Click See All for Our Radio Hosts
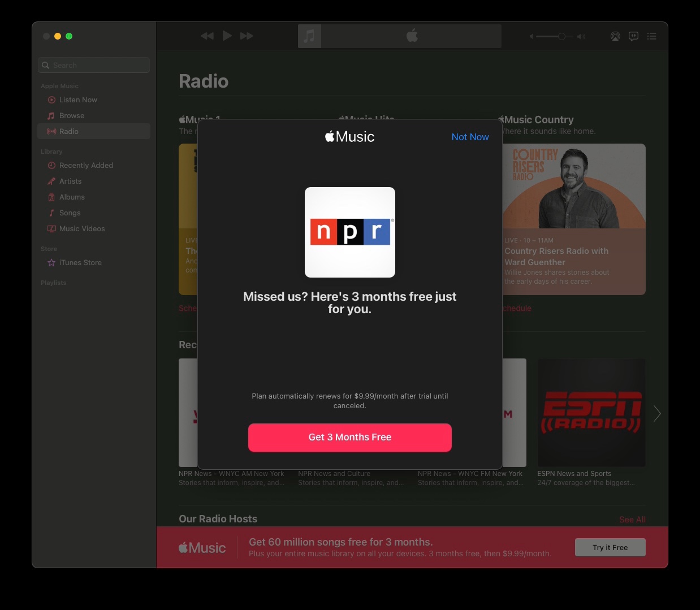Screen dimensions: 700x610 pyautogui.click(x=632, y=520)
